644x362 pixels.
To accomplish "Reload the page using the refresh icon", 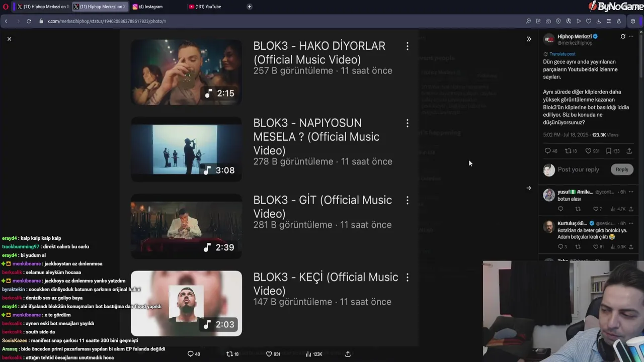I will 29,21.
